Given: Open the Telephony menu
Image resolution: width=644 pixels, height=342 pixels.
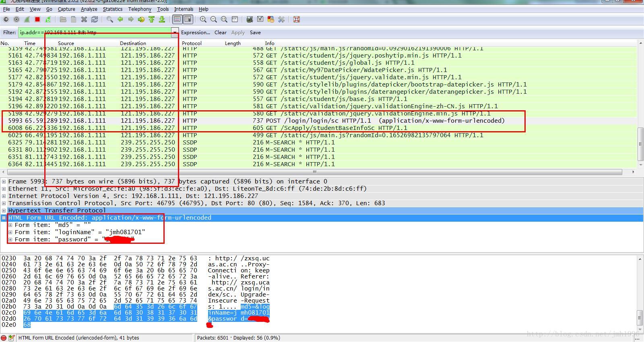Looking at the screenshot, I should (140, 9).
